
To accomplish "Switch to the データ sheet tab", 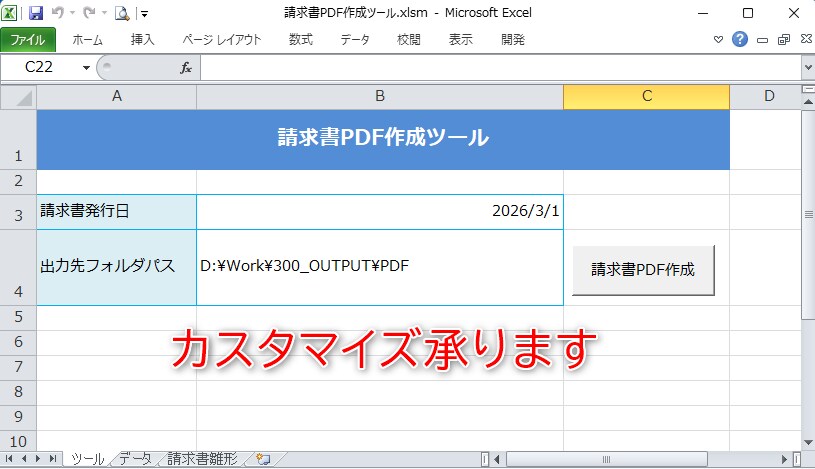I will [x=135, y=459].
